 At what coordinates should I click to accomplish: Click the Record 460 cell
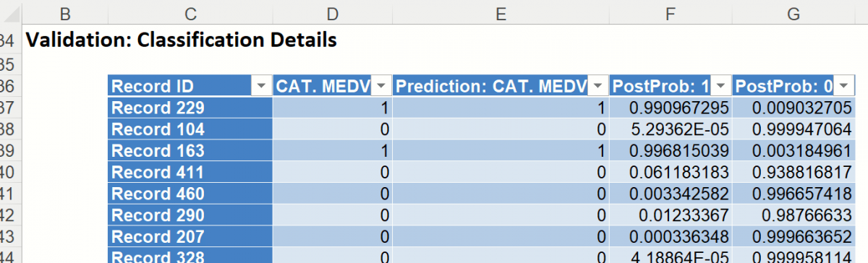pos(190,194)
